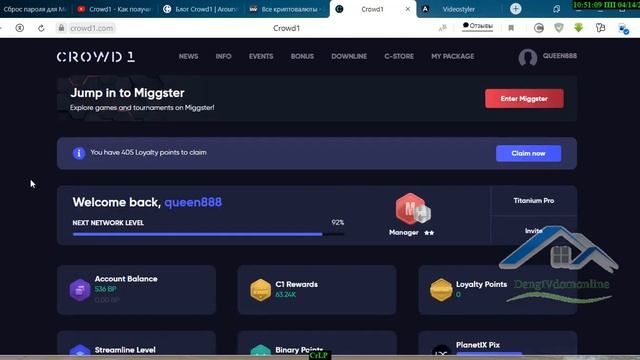
Task: Switch to the Все криптовалюты browser tab
Action: [286, 9]
